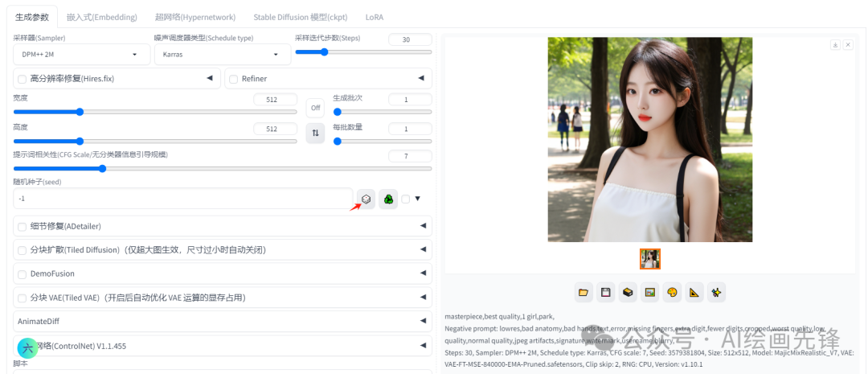The height and width of the screenshot is (374, 868).
Task: Switch to the LoRA tab
Action: 375,17
